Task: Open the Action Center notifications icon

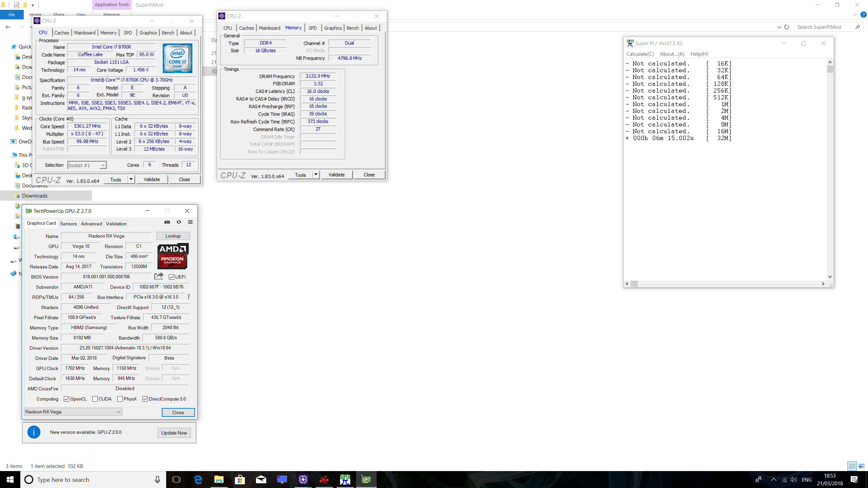Action: pyautogui.click(x=854, y=480)
